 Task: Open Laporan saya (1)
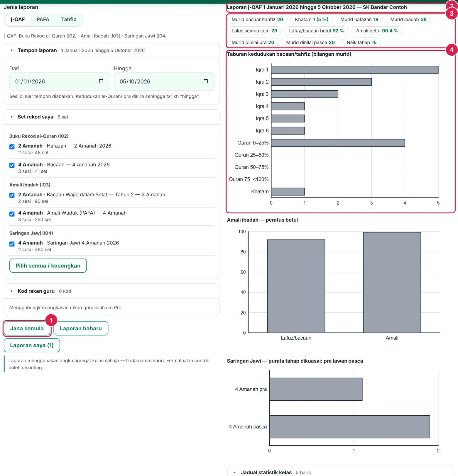pyautogui.click(x=32, y=345)
